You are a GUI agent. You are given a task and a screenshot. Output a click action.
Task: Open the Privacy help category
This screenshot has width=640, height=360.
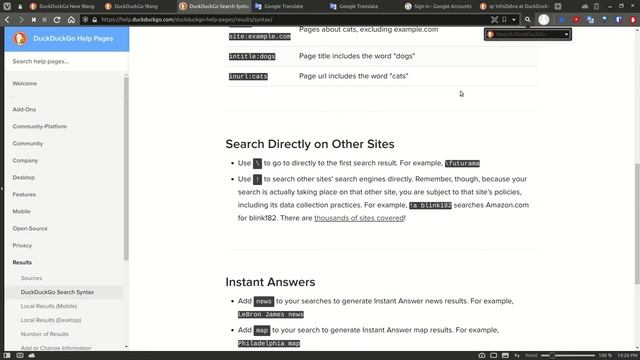(22, 246)
